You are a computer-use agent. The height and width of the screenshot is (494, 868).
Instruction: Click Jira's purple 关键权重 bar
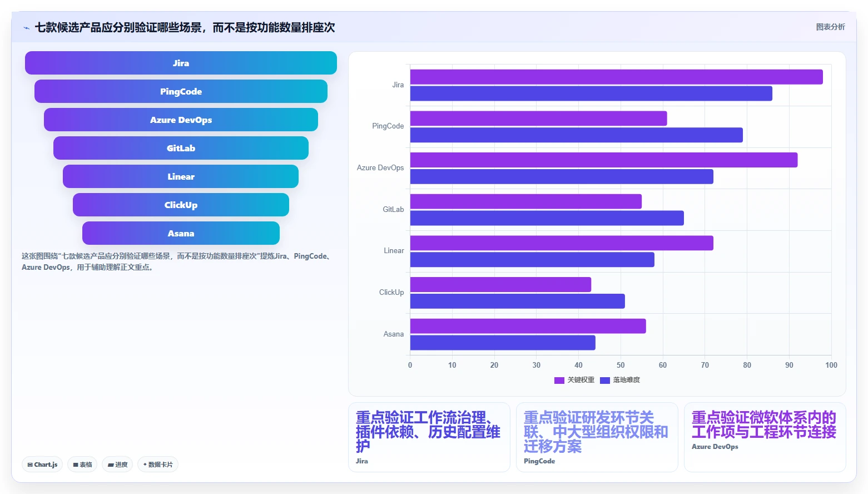[616, 77]
